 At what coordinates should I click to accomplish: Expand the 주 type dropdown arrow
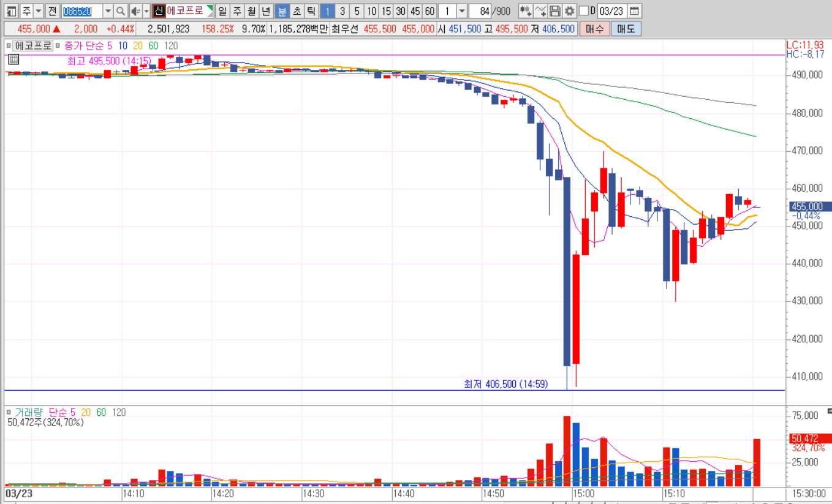point(39,10)
